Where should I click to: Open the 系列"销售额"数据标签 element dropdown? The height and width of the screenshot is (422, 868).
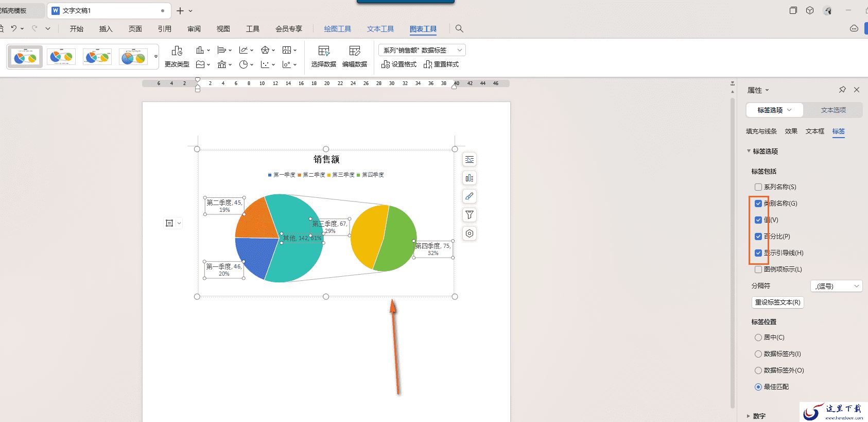[422, 50]
